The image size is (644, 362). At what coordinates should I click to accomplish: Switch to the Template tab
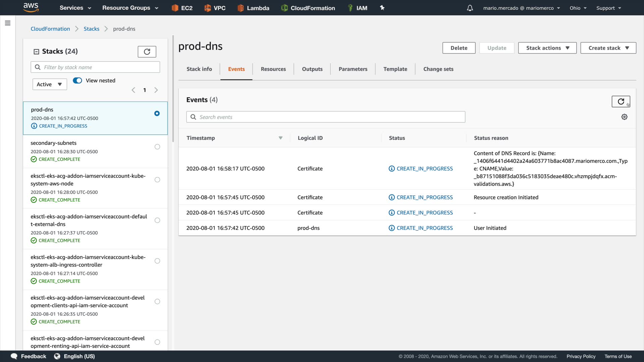(x=395, y=69)
